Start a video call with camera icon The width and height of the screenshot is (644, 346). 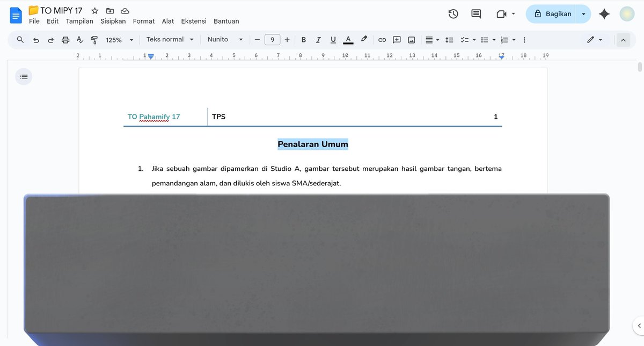[502, 14]
